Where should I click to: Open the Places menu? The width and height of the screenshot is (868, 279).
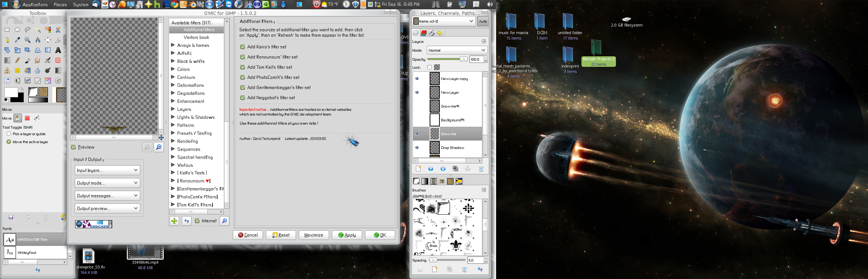click(60, 4)
